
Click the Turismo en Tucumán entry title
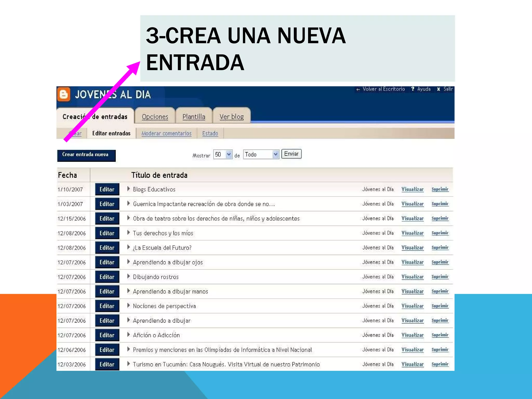tap(226, 364)
